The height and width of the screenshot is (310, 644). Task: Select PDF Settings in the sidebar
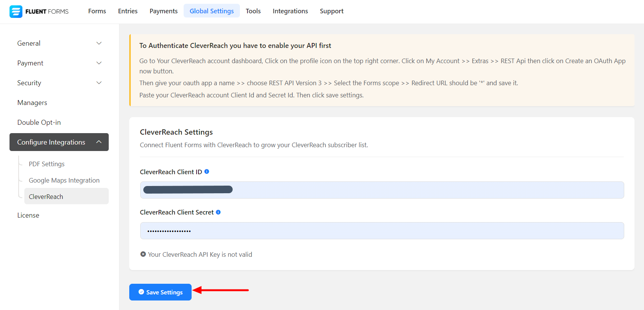click(x=47, y=164)
